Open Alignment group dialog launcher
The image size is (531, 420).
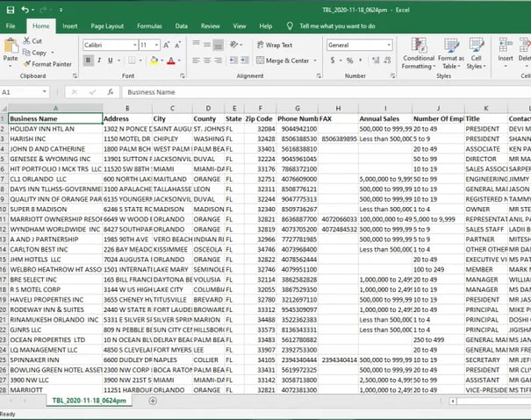pyautogui.click(x=319, y=75)
